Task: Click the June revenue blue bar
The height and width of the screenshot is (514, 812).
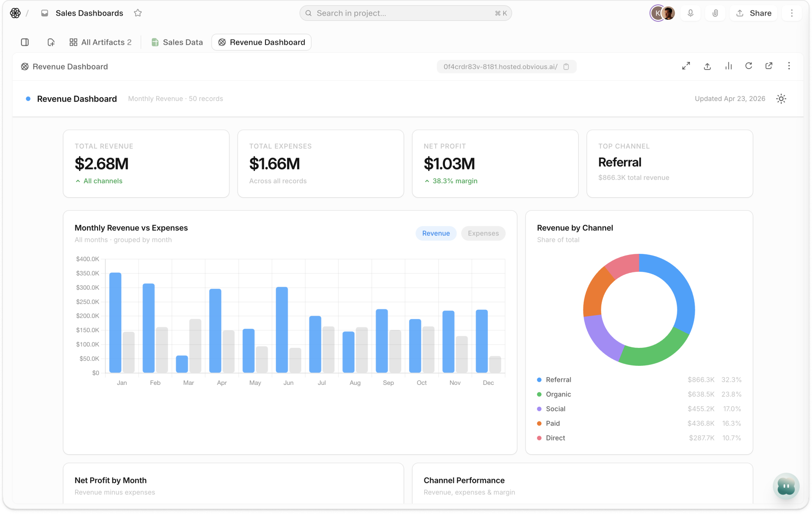Action: tap(282, 330)
